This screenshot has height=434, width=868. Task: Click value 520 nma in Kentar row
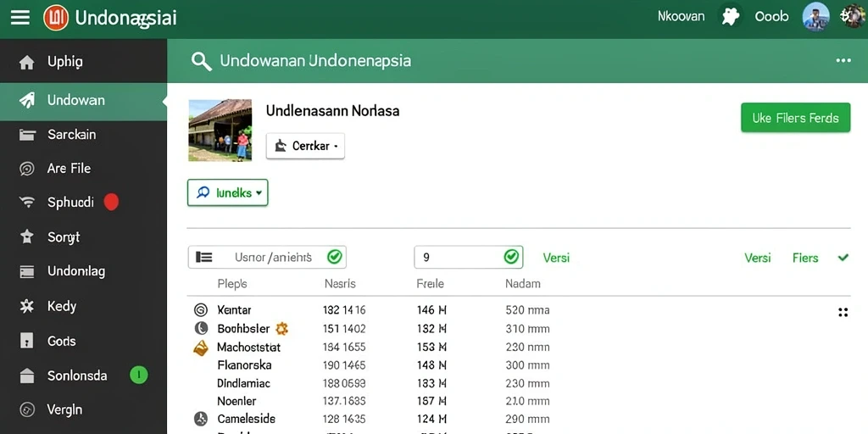click(x=527, y=310)
